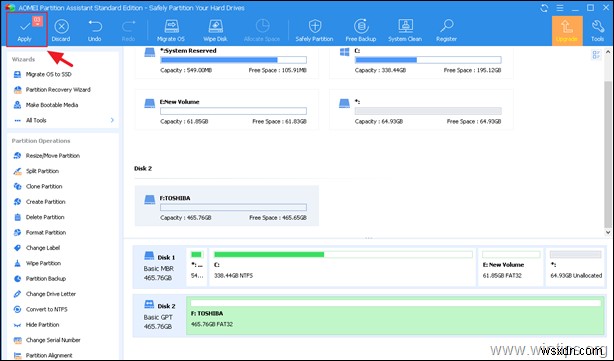This screenshot has height=361, width=614.
Task: Open Register dialog
Action: coord(446,31)
